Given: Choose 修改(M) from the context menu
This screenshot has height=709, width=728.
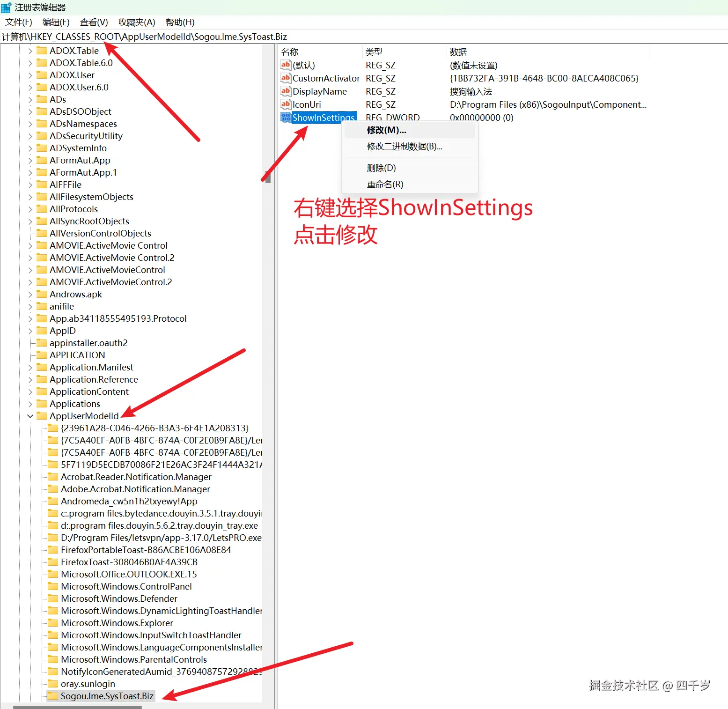Looking at the screenshot, I should 385,130.
